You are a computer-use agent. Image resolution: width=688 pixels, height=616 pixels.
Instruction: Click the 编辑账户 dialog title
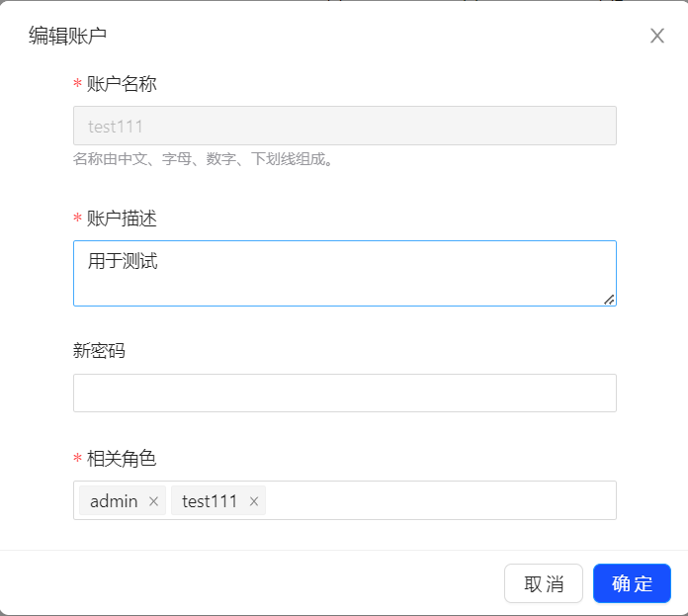point(67,36)
